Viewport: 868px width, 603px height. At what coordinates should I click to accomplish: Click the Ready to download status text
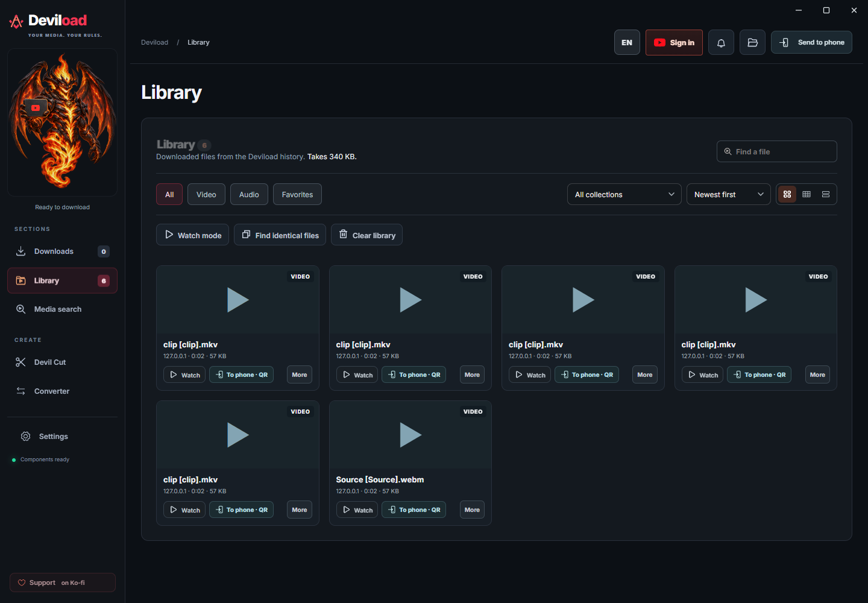[62, 207]
